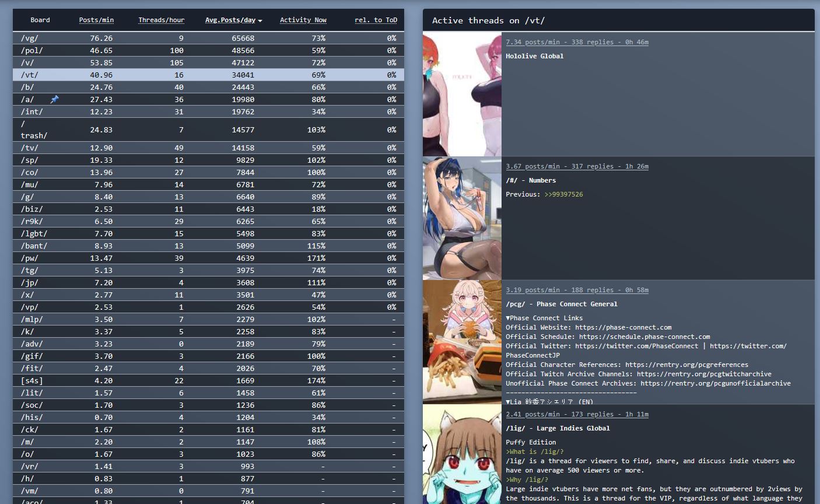Click the /#/ - Numbers thread title
Image resolution: width=820 pixels, height=504 pixels.
click(x=531, y=180)
